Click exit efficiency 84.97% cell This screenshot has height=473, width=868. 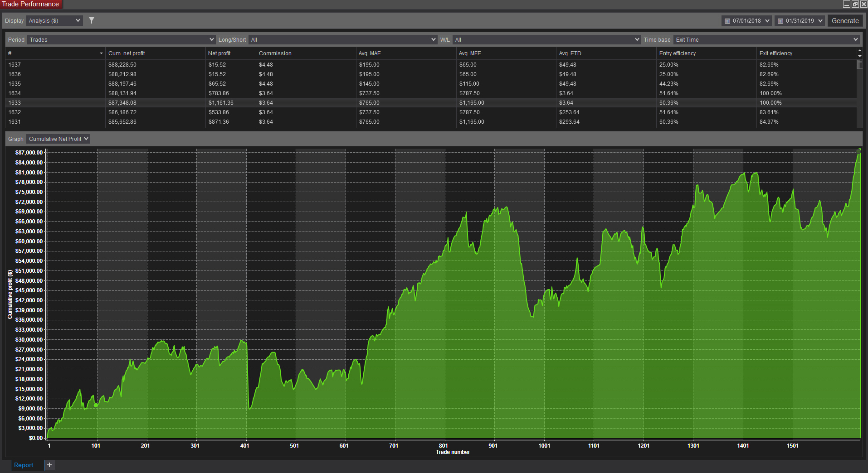point(769,122)
